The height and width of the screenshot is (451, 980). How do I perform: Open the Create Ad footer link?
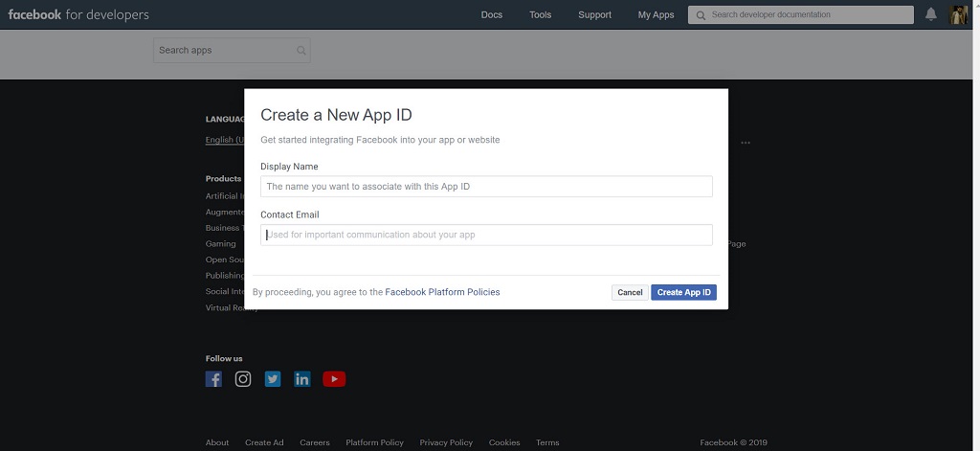click(x=264, y=442)
